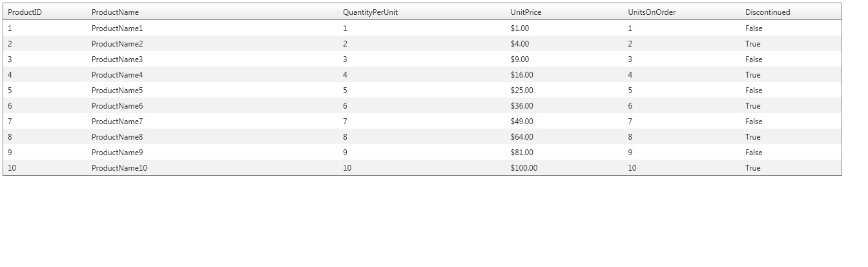Viewport: 868px width, 267px height.
Task: Click Discontinued value in ProductName9 row
Action: (754, 153)
